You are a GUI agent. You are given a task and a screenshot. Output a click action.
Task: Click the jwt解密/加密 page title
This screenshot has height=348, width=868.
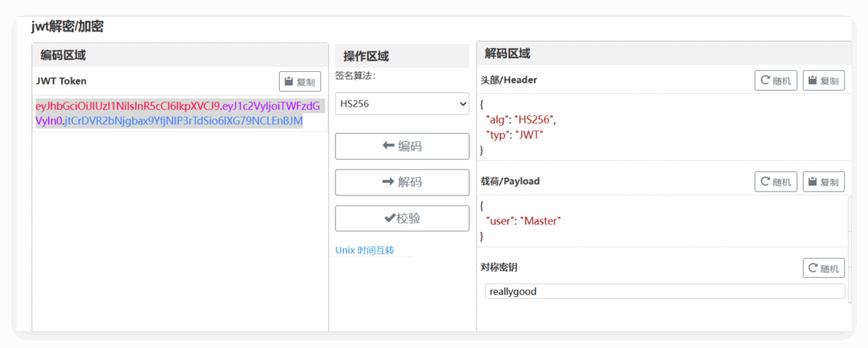coord(67,26)
